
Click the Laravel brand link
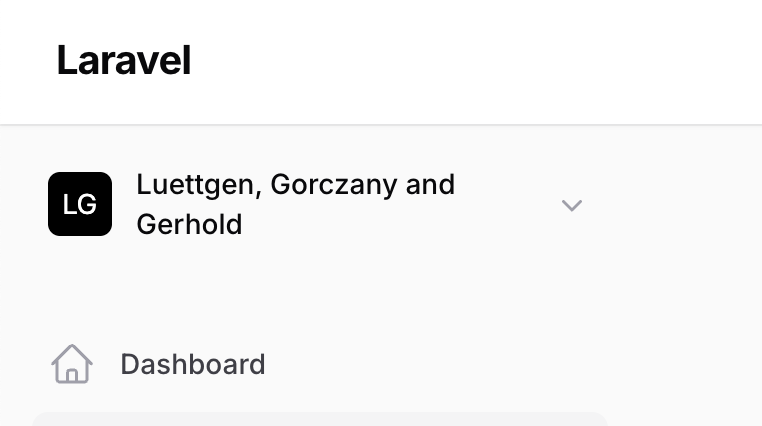point(123,61)
